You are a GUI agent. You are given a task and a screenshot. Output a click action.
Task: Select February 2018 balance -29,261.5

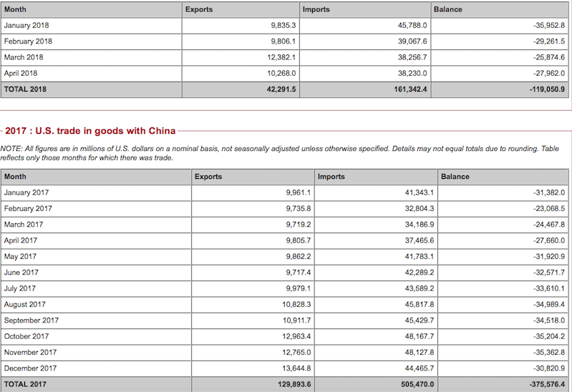(549, 41)
